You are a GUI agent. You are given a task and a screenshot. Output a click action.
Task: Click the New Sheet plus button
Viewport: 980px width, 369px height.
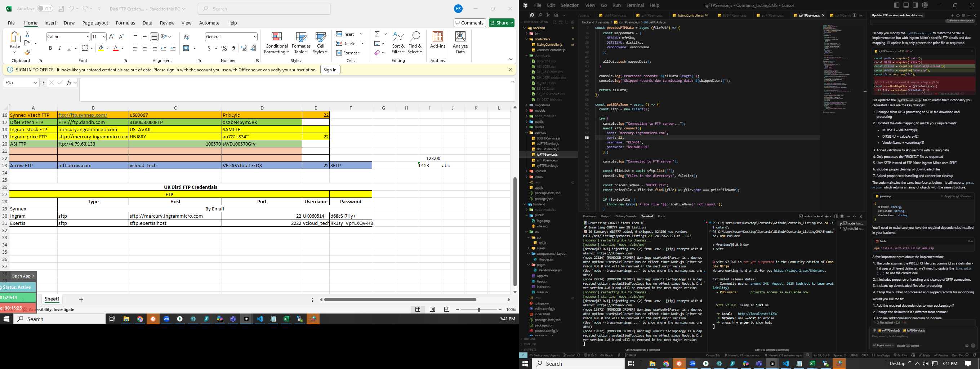[x=81, y=300]
